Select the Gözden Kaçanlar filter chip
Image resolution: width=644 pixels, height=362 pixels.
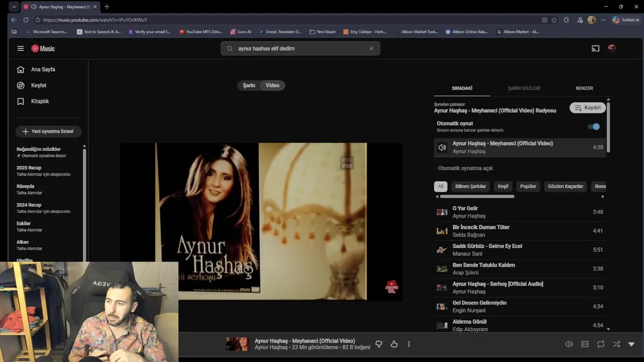(566, 187)
